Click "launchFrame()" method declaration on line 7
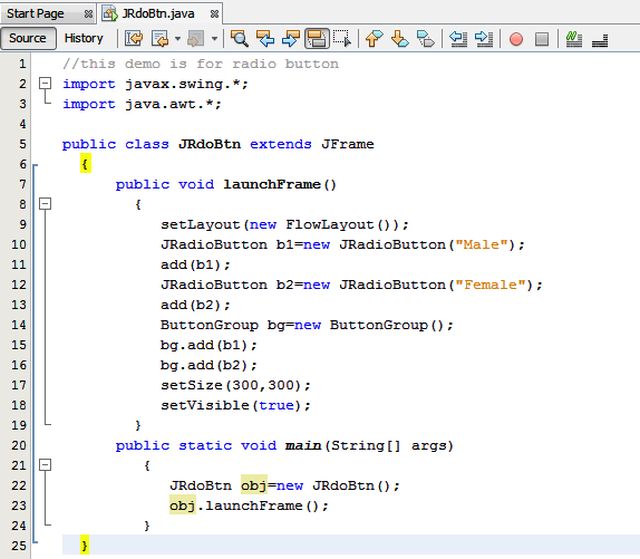Screen dimensions: 640x559 (280, 184)
